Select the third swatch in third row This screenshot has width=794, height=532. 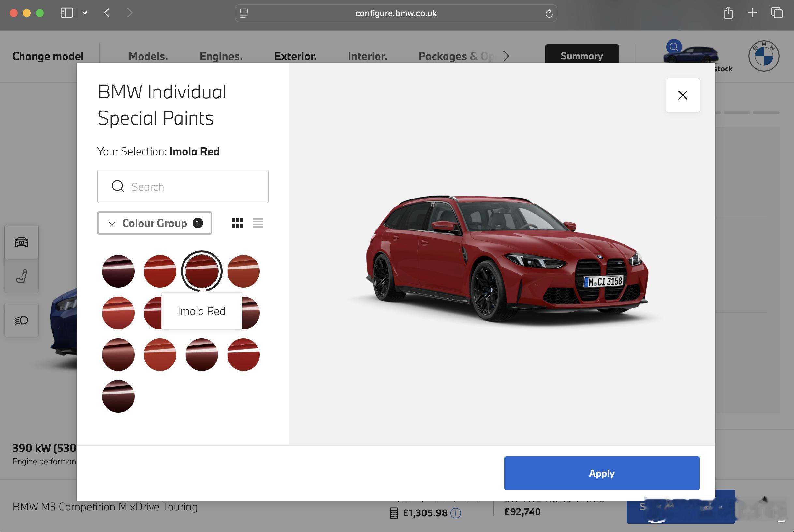(202, 355)
